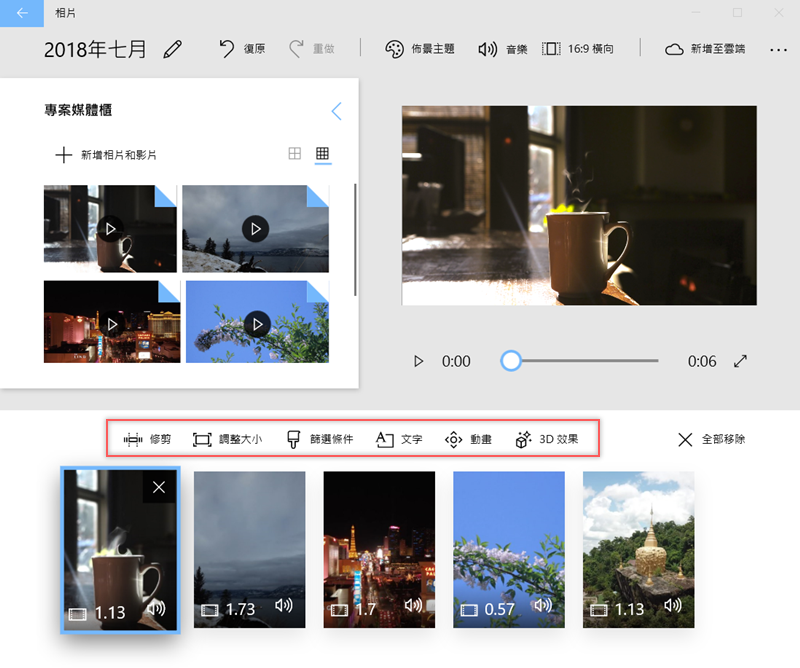
Task: Rename project via pencil icon
Action: pos(172,50)
